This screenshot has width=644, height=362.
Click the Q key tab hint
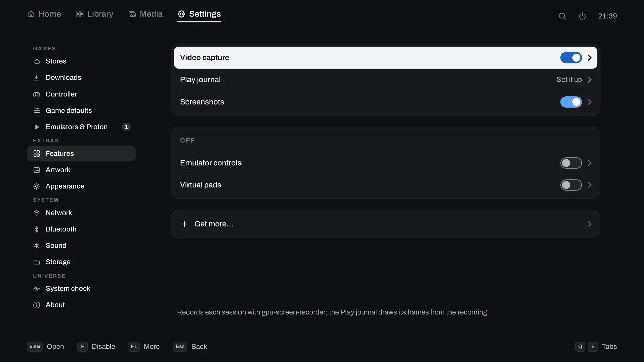580,347
